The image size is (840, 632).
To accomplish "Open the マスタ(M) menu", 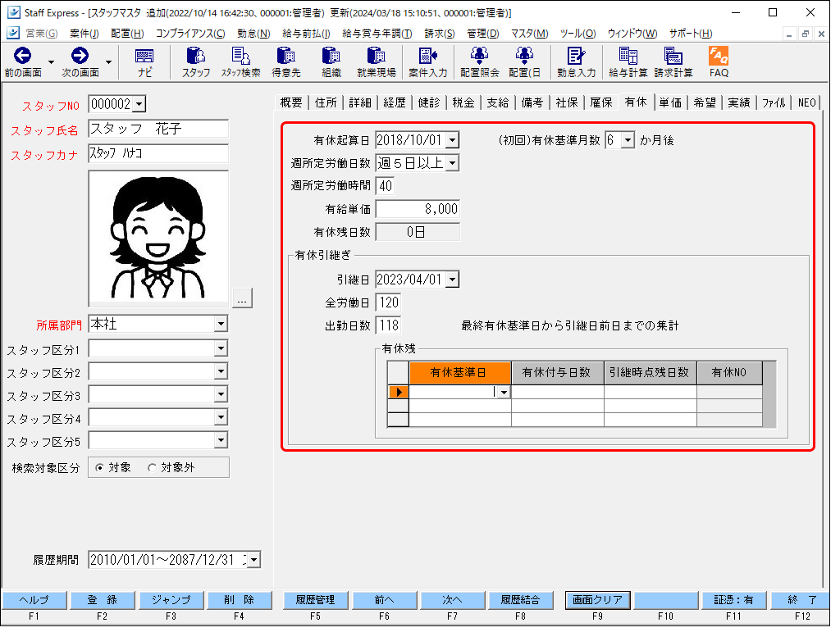I will pos(529,33).
